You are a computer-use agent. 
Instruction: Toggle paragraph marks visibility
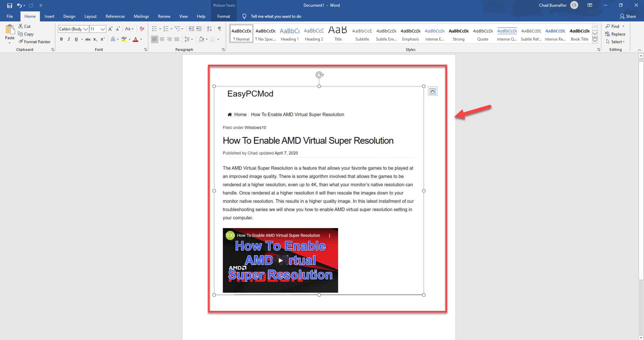click(x=220, y=29)
